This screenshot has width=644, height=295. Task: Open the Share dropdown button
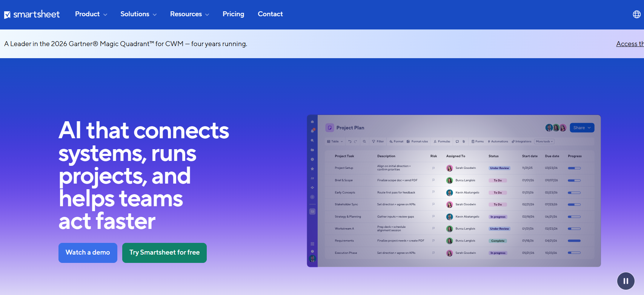click(582, 128)
